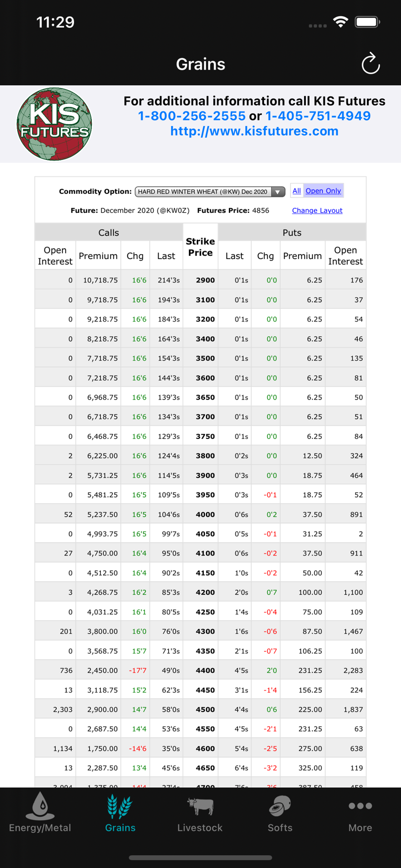Select the All options filter
Image resolution: width=401 pixels, height=868 pixels.
click(296, 191)
